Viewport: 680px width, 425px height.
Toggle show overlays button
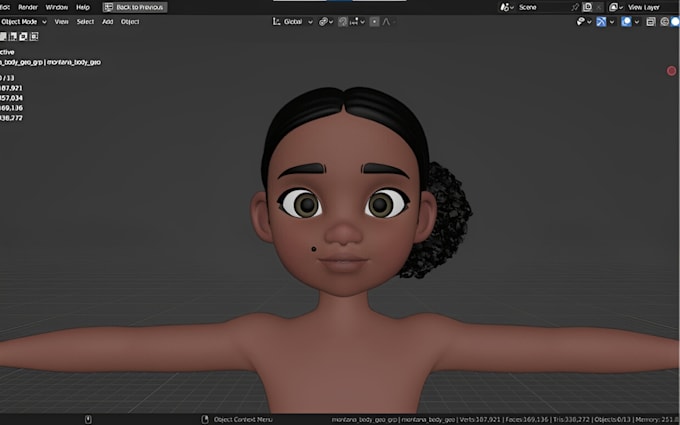(x=626, y=22)
